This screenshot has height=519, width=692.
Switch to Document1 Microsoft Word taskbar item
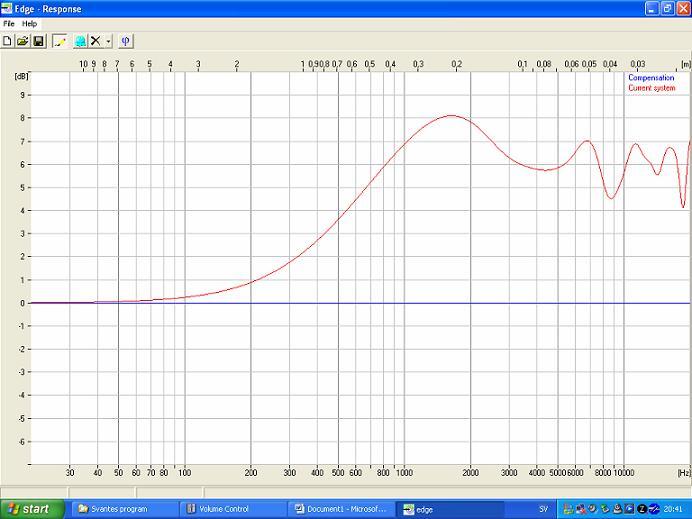point(341,509)
